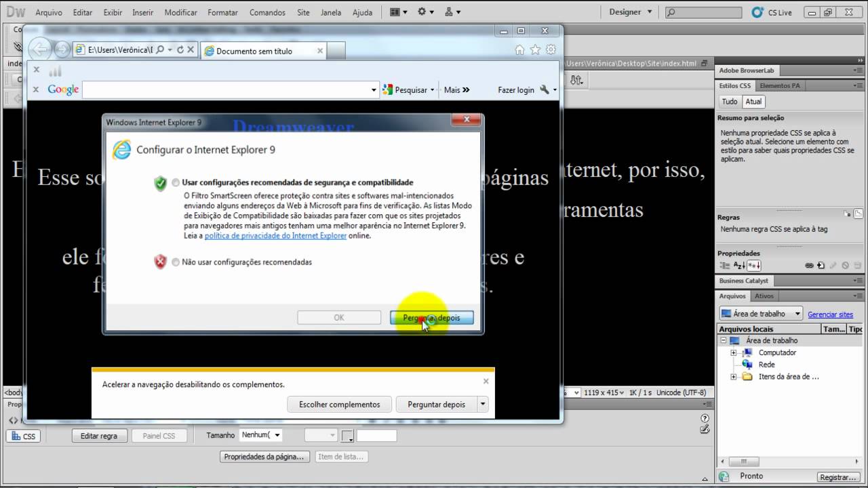Open Perguntar depois arrow in notification bar
This screenshot has width=868, height=488.
[x=483, y=404]
